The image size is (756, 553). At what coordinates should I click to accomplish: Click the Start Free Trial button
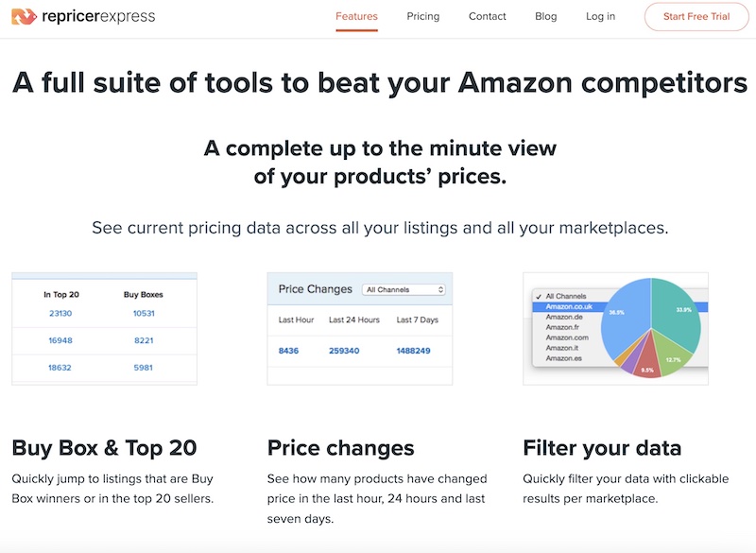[696, 16]
